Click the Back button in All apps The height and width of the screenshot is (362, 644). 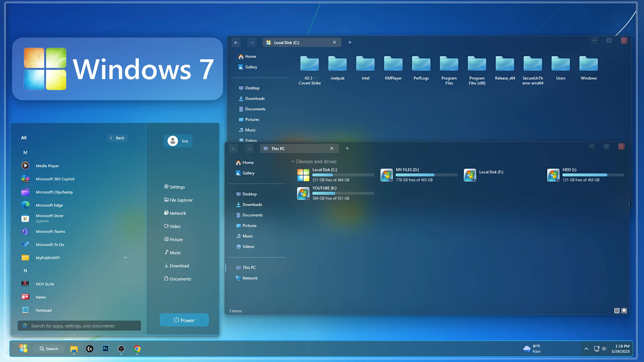[117, 138]
